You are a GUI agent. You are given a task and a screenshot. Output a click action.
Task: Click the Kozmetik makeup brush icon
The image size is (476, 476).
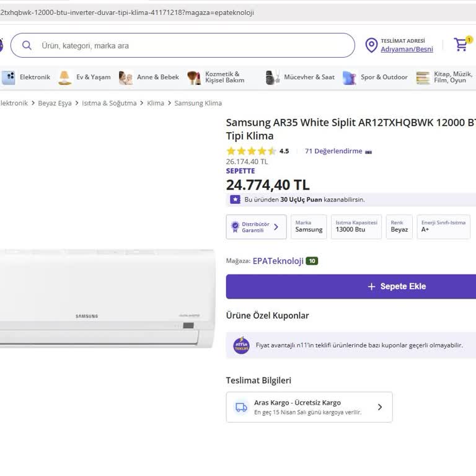(194, 77)
